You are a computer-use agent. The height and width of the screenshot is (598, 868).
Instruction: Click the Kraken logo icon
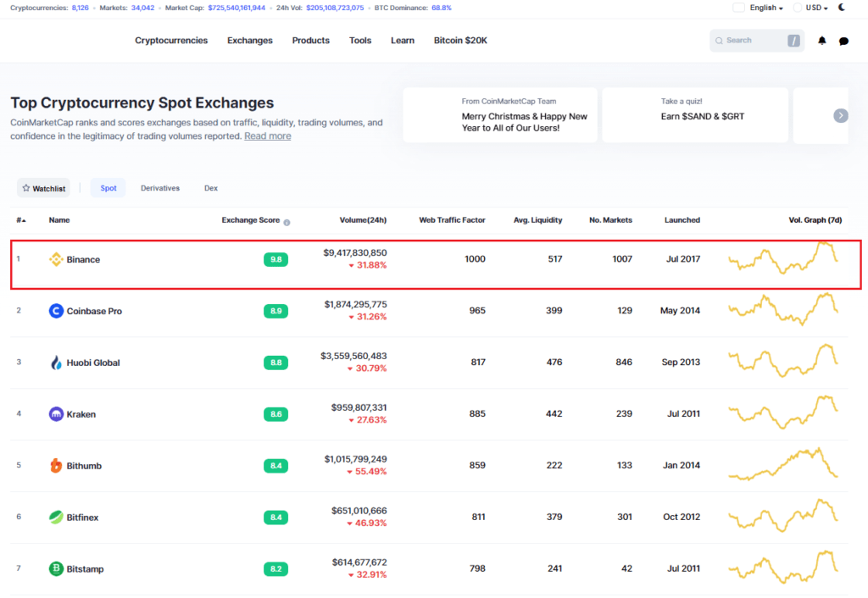pos(56,414)
